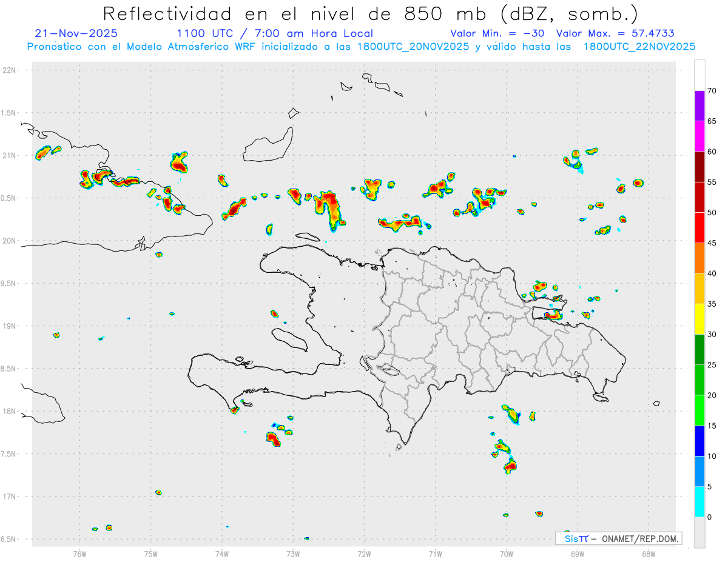728x562 pixels.
Task: Select the magenta 60-65 dBZ colorbar segment
Action: (x=699, y=136)
